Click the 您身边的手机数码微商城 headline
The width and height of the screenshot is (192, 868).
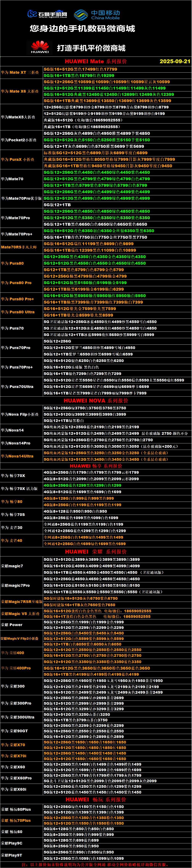tap(82, 29)
